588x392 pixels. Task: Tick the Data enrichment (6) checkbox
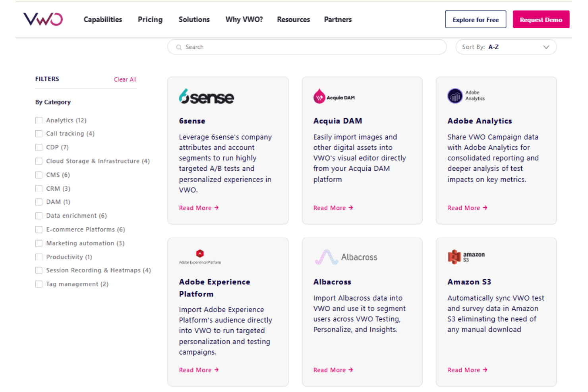click(x=39, y=216)
